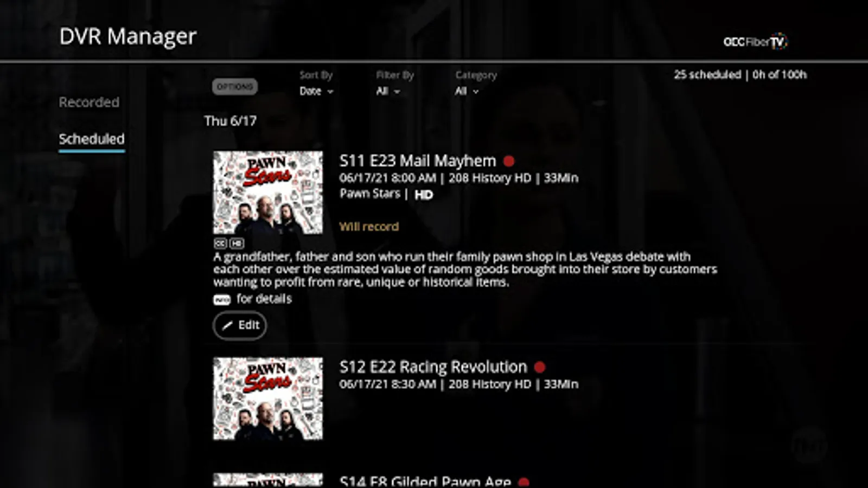Click the OPTIONS button
The image size is (868, 488).
coord(235,87)
